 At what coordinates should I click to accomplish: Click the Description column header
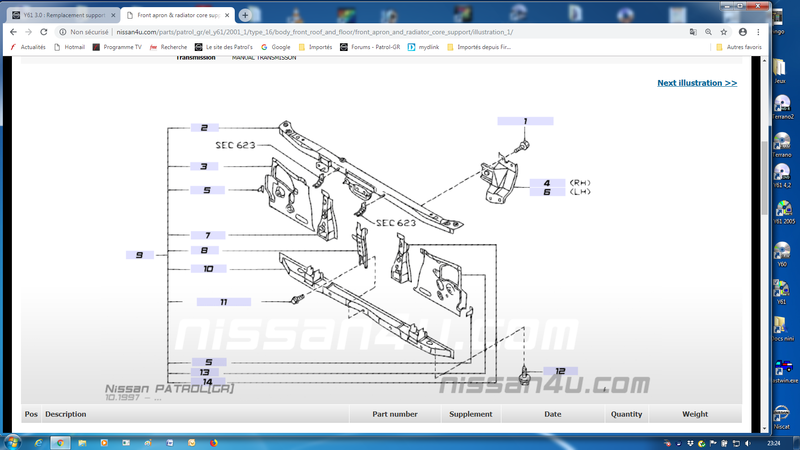[196, 414]
